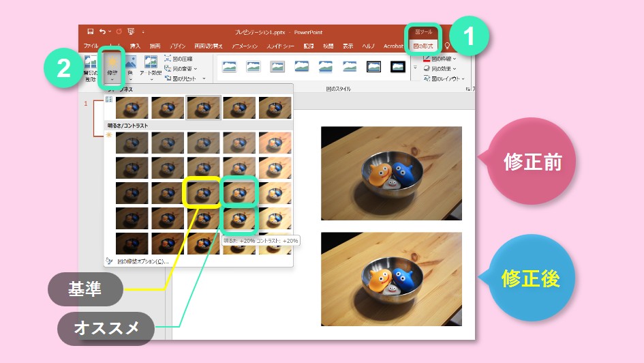Open the 色 color dropdown
Screen dimensions: 644x363
click(x=130, y=68)
